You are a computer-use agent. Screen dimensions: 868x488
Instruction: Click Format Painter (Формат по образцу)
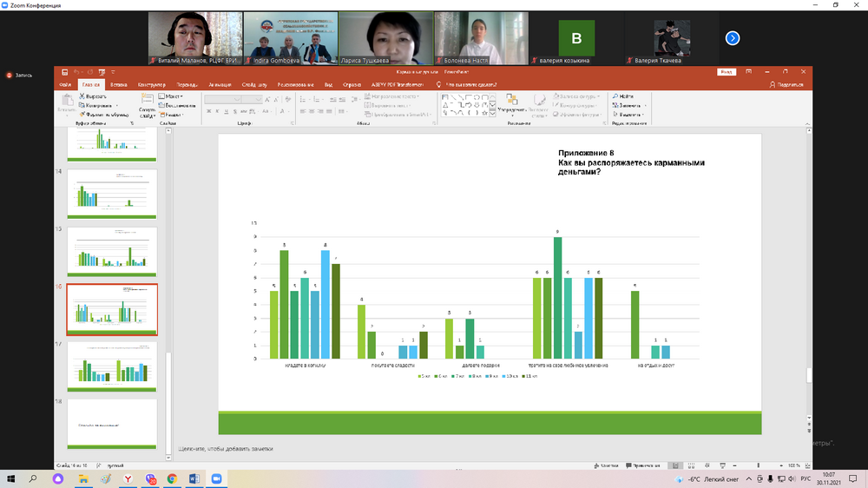click(x=104, y=114)
